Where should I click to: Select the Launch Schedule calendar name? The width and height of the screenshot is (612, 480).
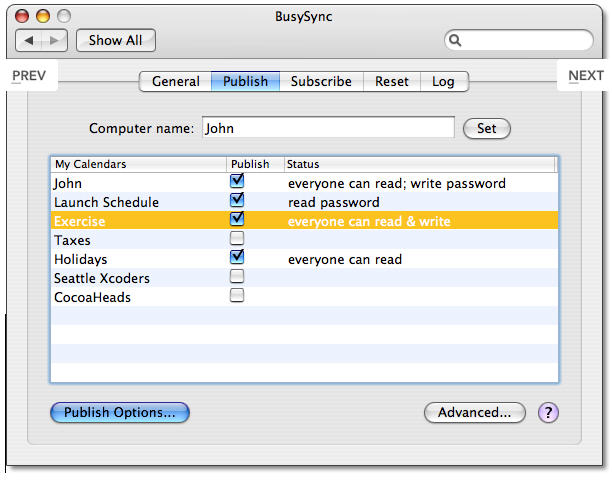(x=107, y=202)
